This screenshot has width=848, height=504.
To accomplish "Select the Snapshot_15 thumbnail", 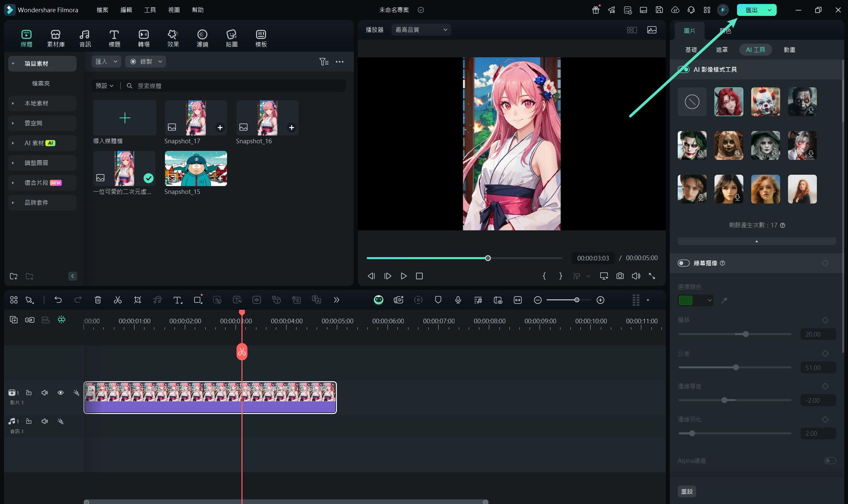I will pos(196,168).
